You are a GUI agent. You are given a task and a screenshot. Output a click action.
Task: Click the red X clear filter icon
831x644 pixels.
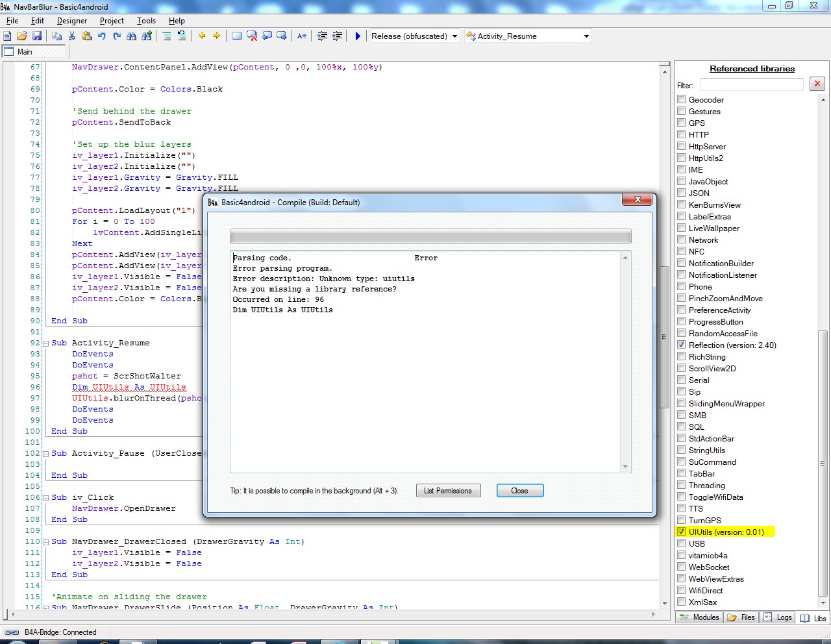pos(817,84)
